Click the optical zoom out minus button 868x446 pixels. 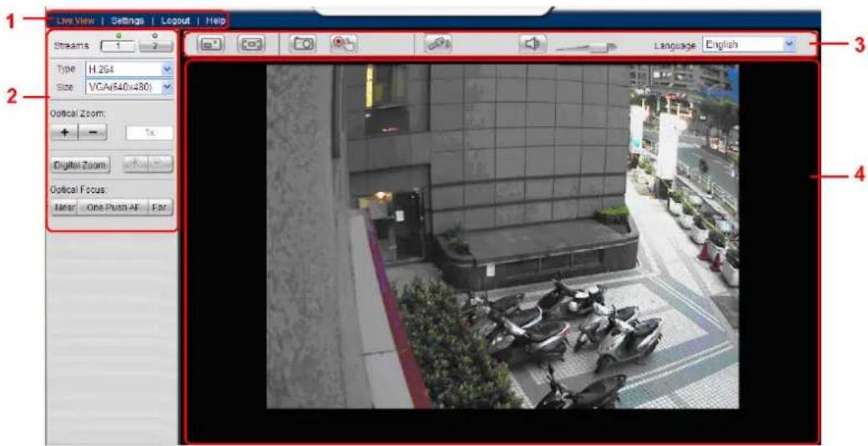tap(93, 133)
